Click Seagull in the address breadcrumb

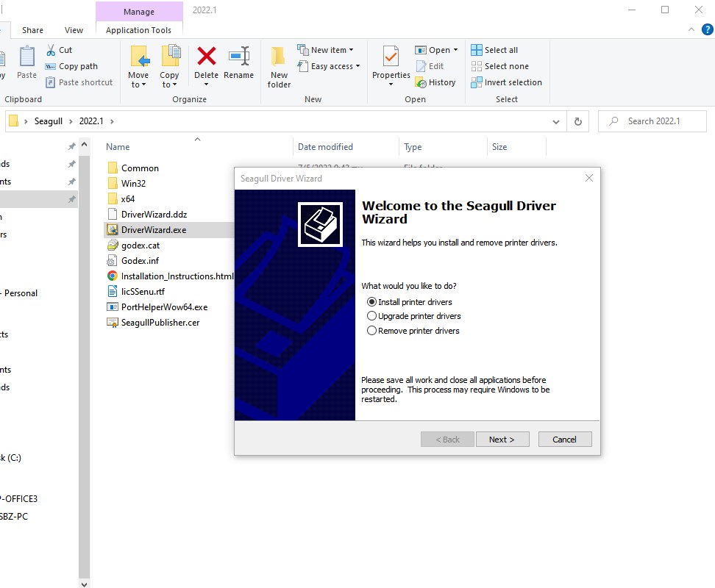49,121
